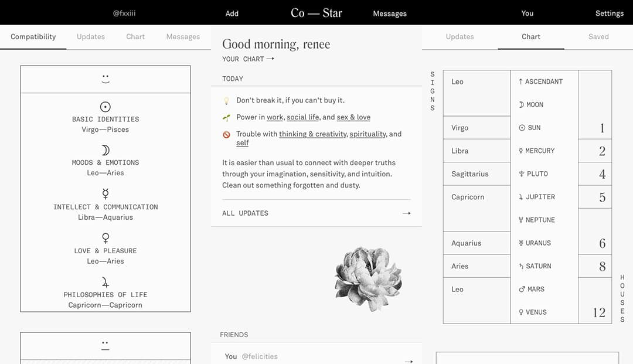Open the "thinking & creativity" link

pos(313,134)
